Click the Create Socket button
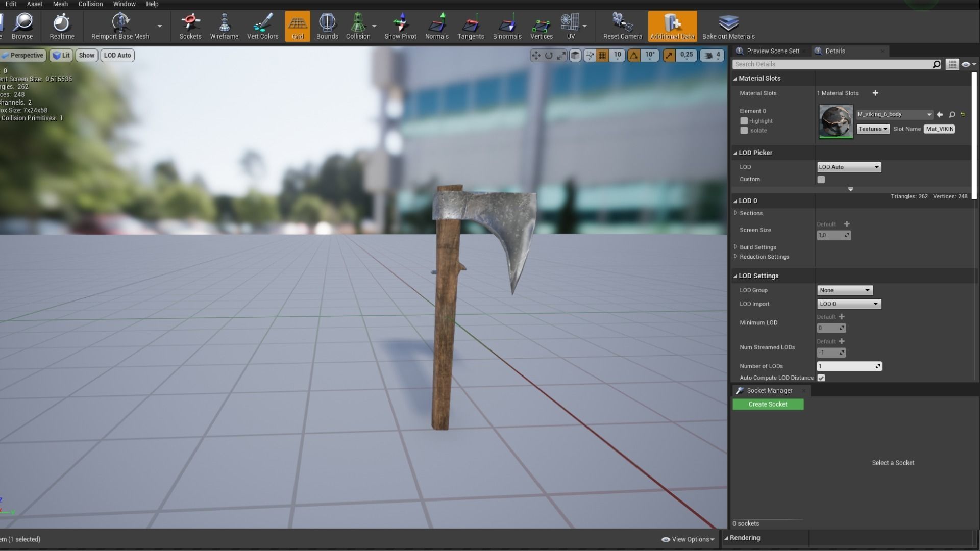 [x=768, y=404]
